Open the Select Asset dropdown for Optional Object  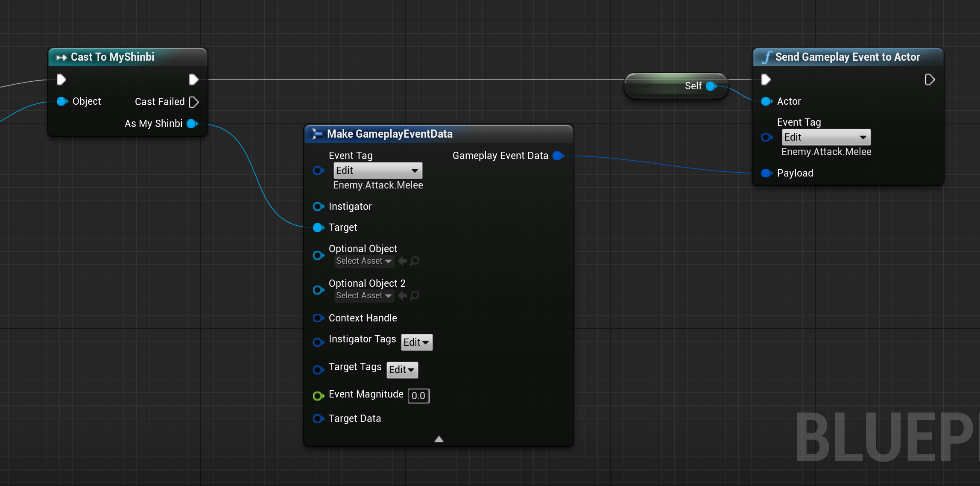[364, 261]
